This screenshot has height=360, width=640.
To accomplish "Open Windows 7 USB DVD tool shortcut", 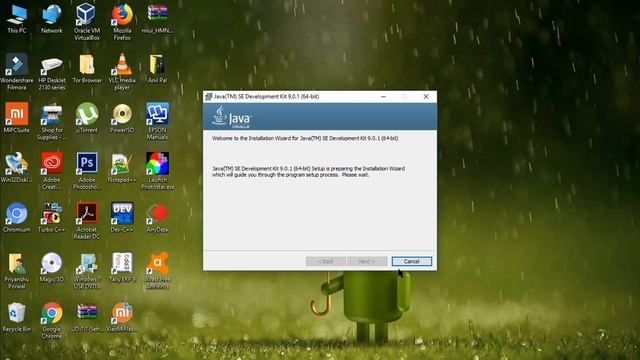I will [87, 271].
